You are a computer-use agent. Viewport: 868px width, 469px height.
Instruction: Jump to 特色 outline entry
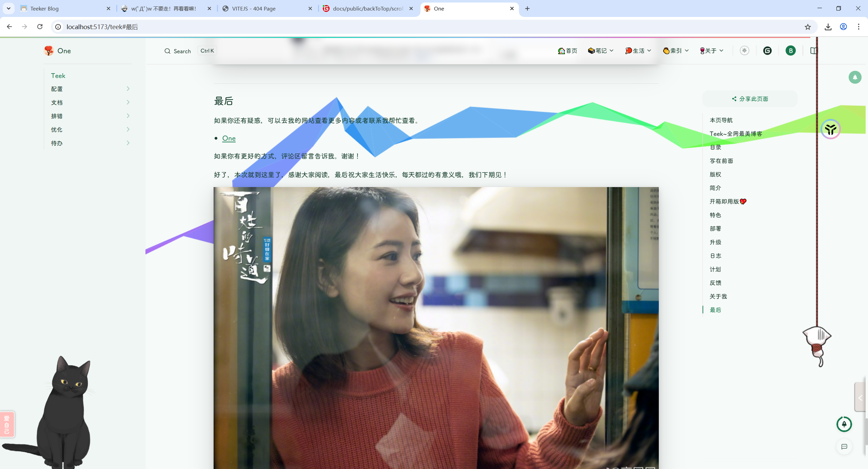pos(715,215)
